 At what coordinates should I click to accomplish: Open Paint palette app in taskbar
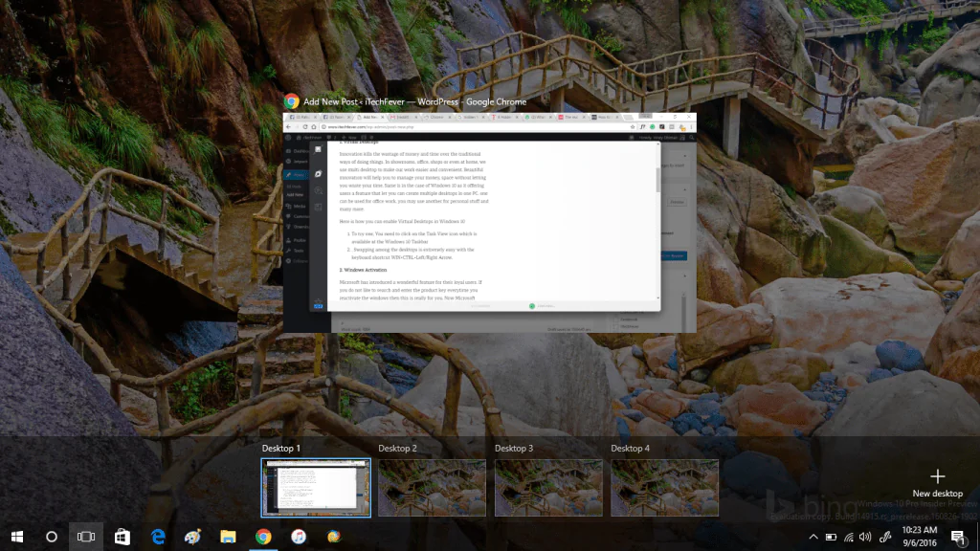pyautogui.click(x=192, y=537)
